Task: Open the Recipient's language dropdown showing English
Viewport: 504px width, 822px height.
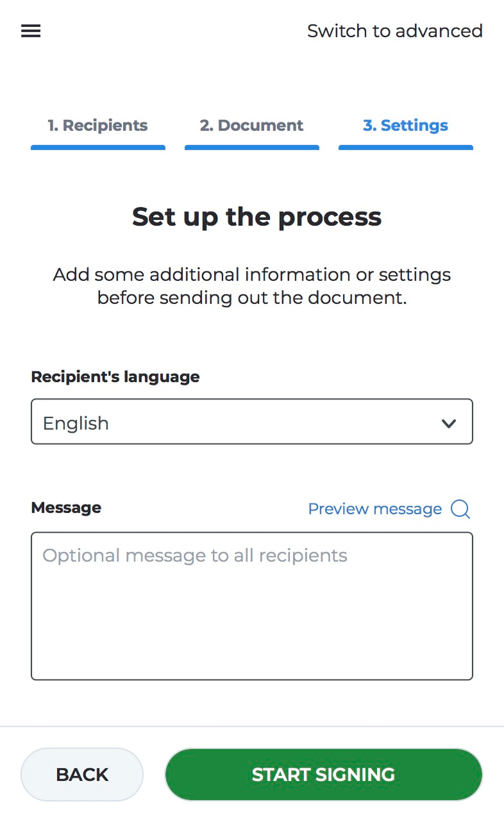Action: tap(251, 422)
